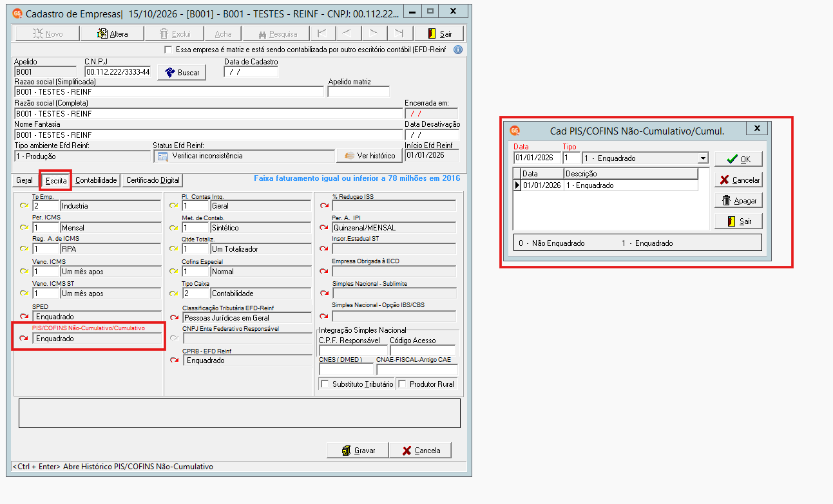This screenshot has width=833, height=504.
Task: Confirm with OK in Cad PIS/COFINS dialog
Action: 738,159
